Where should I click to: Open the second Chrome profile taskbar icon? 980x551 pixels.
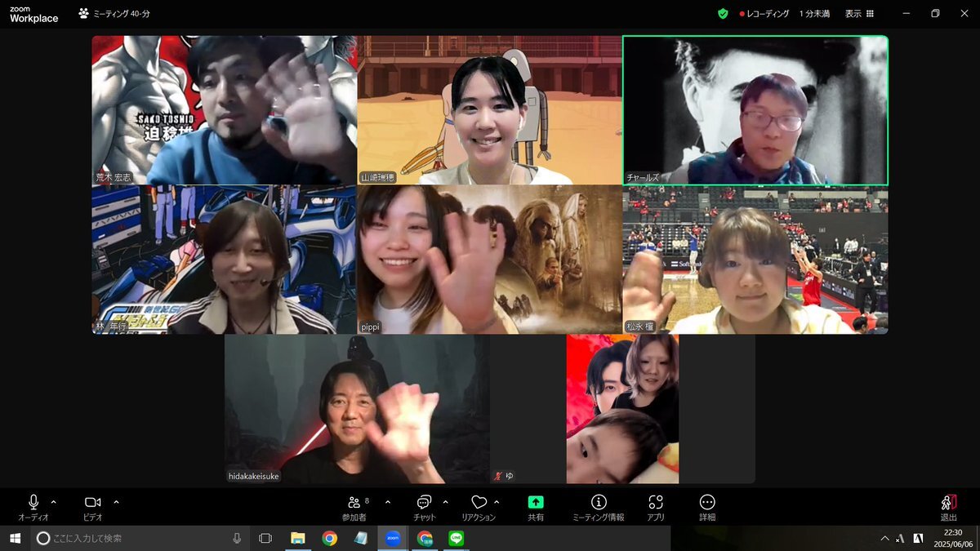(425, 538)
